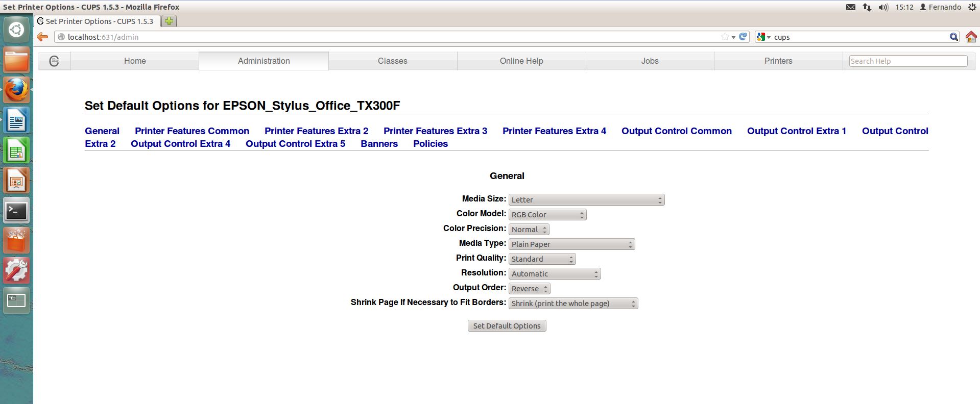The height and width of the screenshot is (404, 980).
Task: Open Terminal from the Ubuntu launcher
Action: click(16, 210)
